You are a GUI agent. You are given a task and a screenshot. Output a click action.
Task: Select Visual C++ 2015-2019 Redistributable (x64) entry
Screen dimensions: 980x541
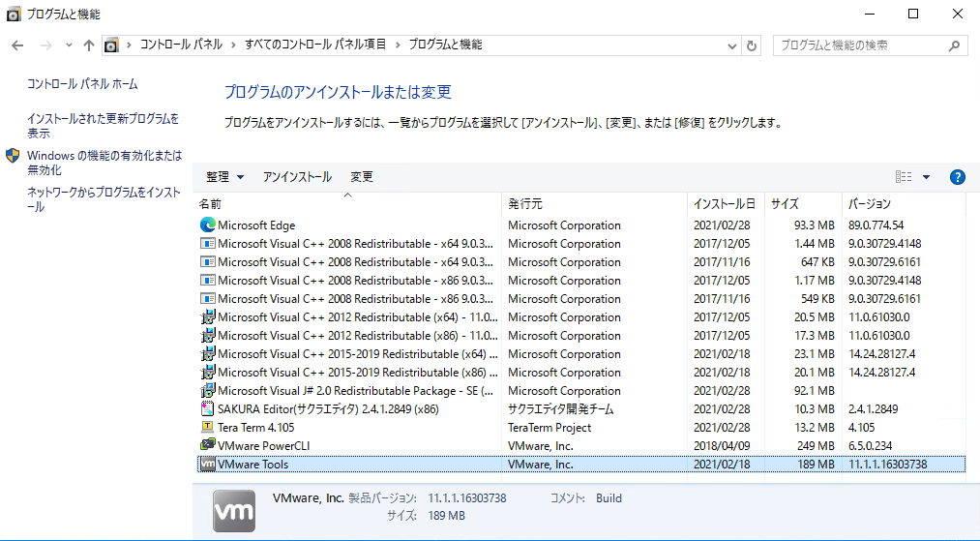[x=358, y=354]
